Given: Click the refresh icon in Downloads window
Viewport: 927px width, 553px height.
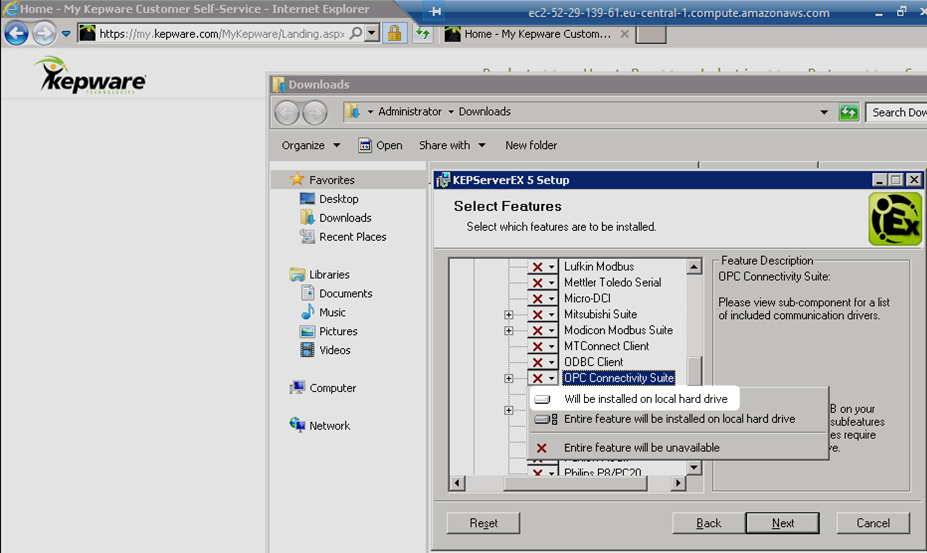Looking at the screenshot, I should point(849,112).
